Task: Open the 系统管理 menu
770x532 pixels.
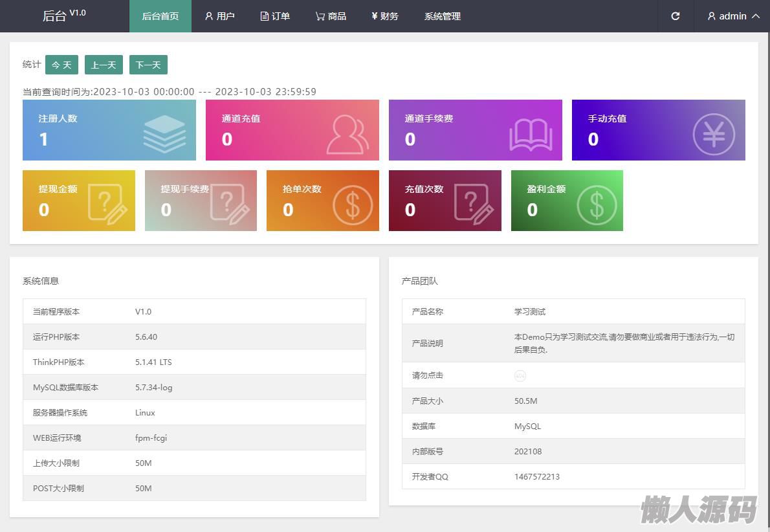Action: click(x=443, y=16)
